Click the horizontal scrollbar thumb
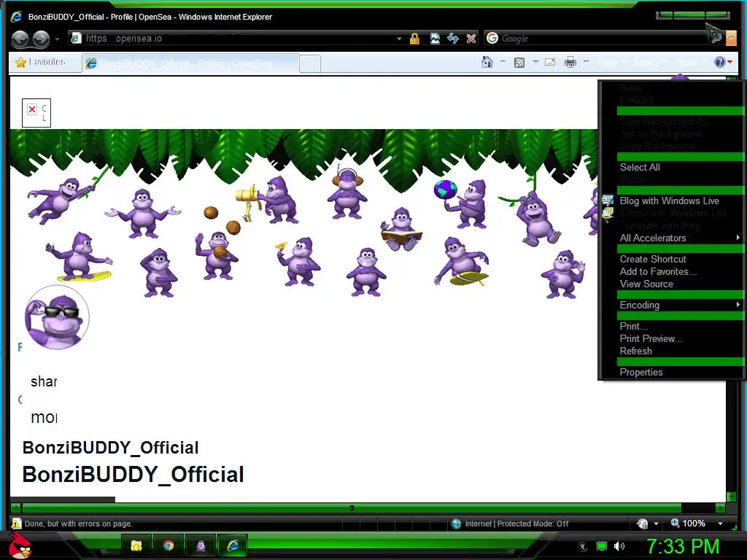Image resolution: width=747 pixels, height=560 pixels. click(352, 508)
